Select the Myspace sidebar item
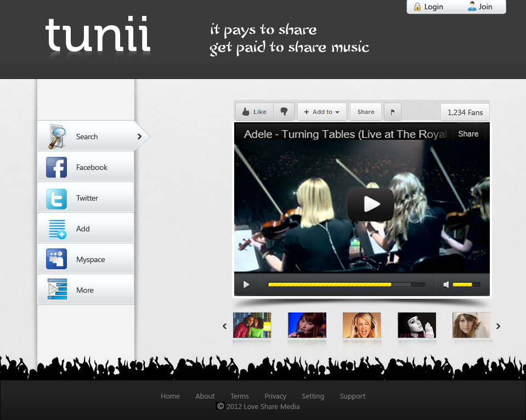Image resolution: width=526 pixels, height=420 pixels. click(86, 259)
